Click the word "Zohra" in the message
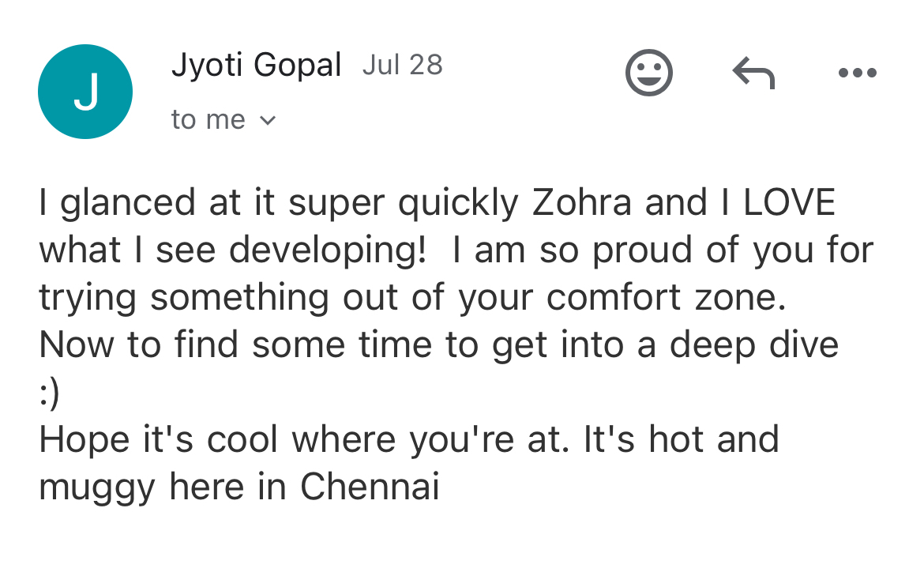The width and height of the screenshot is (924, 587). (x=582, y=203)
